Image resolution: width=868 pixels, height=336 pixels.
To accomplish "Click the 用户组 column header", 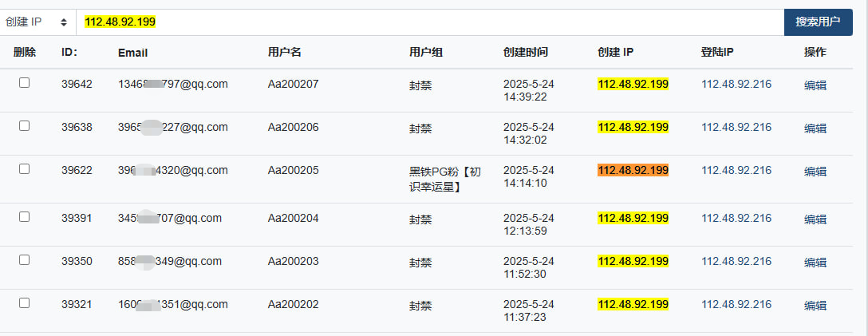I will pos(426,53).
